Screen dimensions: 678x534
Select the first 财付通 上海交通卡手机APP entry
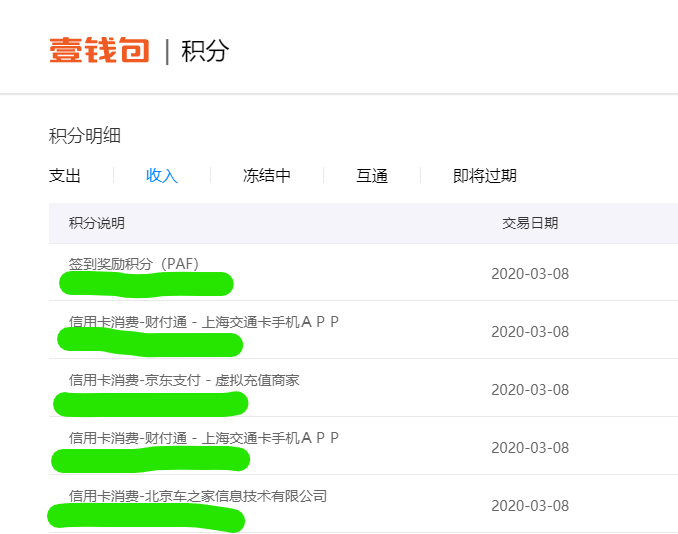pos(204,322)
